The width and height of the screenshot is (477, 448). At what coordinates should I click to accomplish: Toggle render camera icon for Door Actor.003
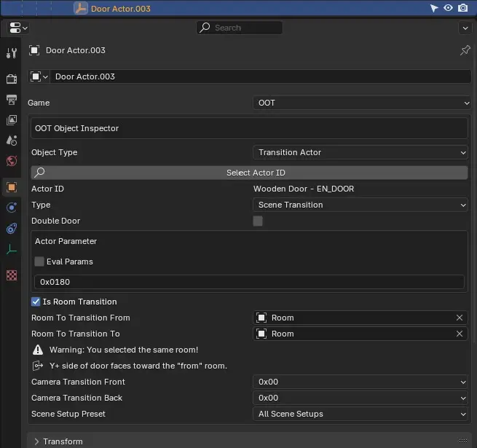462,8
